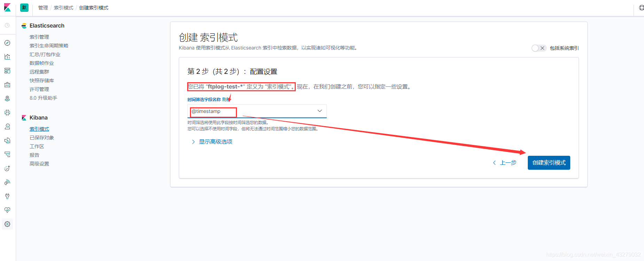Open Discover compass icon in sidebar
Viewport: 644px width, 261px height.
pyautogui.click(x=7, y=43)
